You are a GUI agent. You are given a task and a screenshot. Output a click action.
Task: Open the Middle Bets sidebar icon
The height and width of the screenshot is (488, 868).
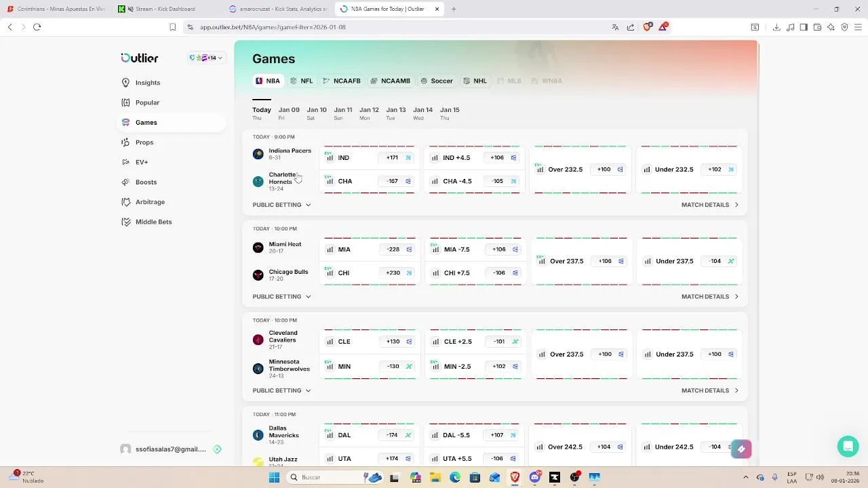tap(125, 222)
